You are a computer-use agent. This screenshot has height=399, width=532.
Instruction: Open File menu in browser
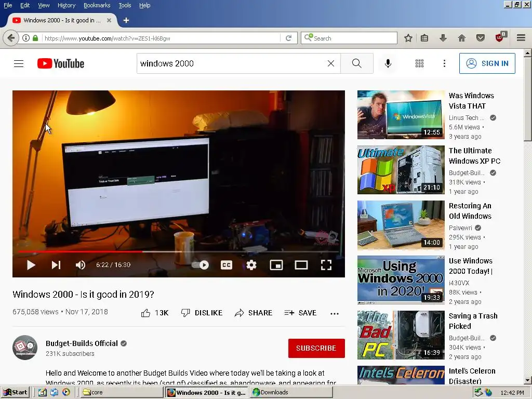(x=8, y=5)
